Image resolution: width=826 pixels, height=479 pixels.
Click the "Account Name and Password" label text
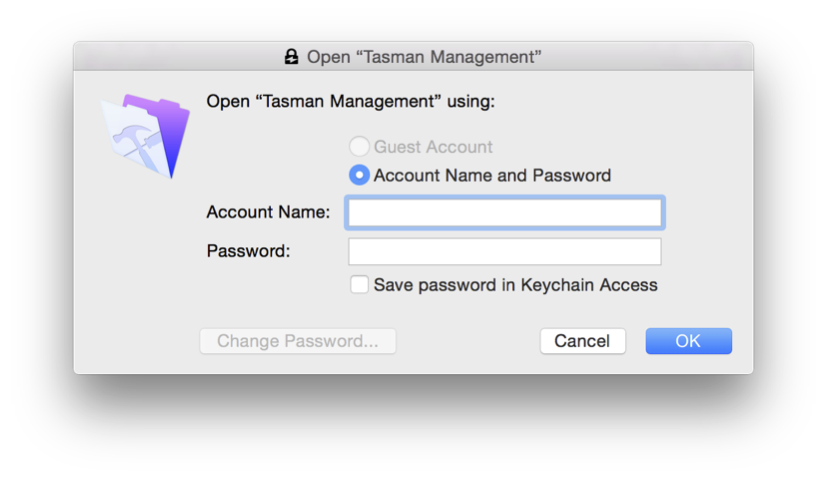pos(493,175)
